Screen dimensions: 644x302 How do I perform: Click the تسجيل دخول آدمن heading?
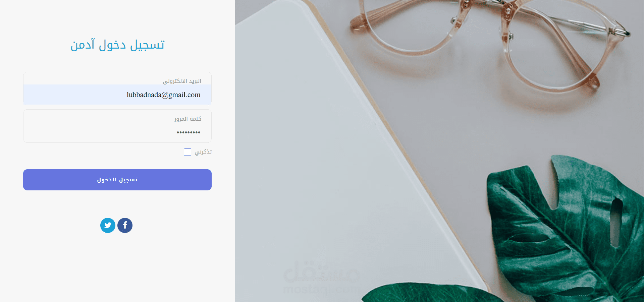click(117, 45)
